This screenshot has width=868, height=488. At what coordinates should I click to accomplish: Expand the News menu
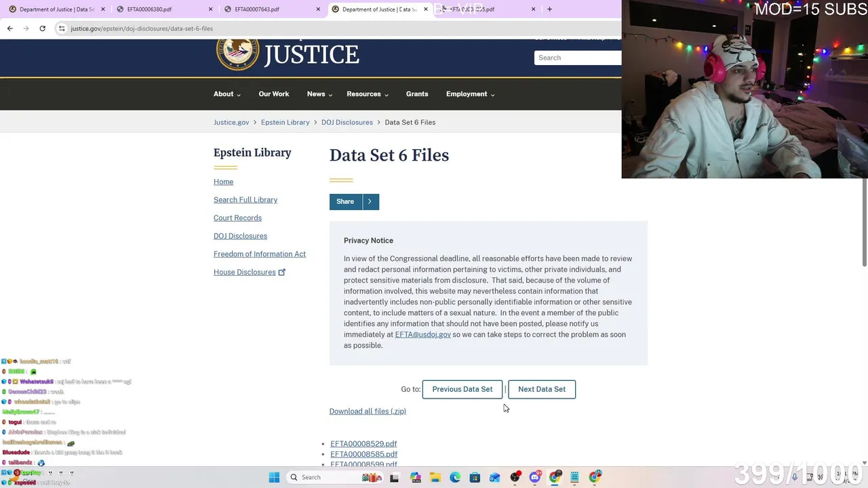[320, 94]
